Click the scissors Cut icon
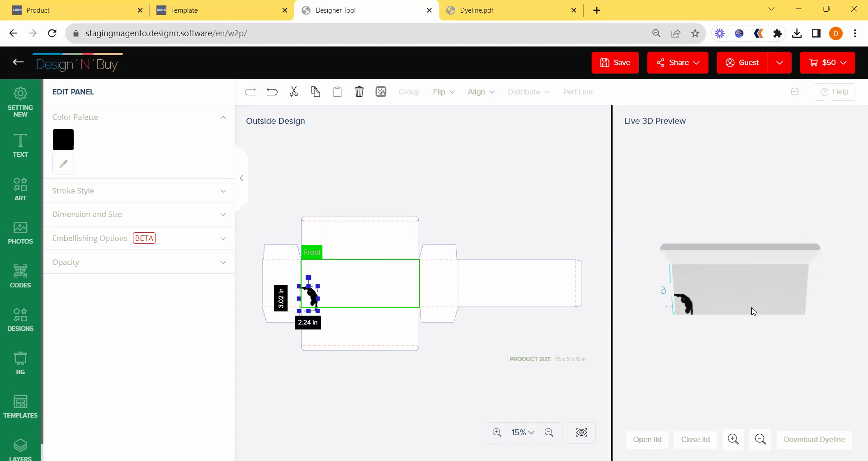 click(x=294, y=92)
